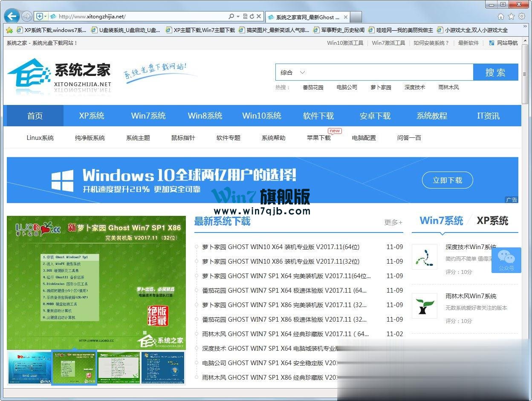Select hot search term 电脑公司
Viewport: 532px width, 401px height.
coord(347,87)
